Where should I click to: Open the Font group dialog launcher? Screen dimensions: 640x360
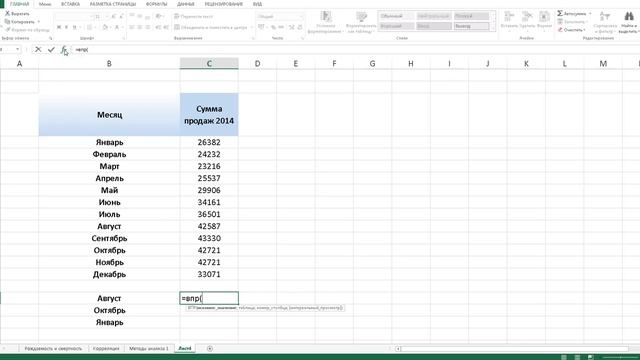pos(123,38)
